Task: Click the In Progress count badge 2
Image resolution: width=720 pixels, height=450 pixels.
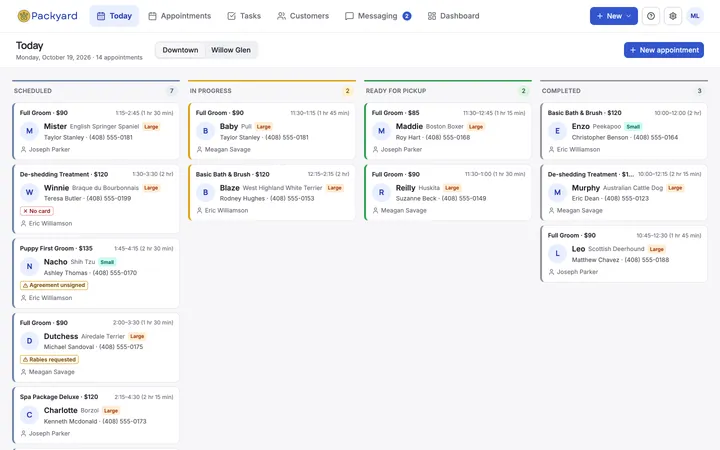Action: (348, 91)
